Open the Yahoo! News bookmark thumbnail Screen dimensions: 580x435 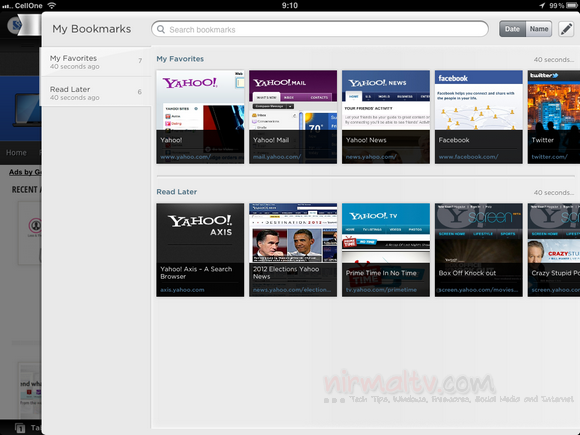(386, 117)
